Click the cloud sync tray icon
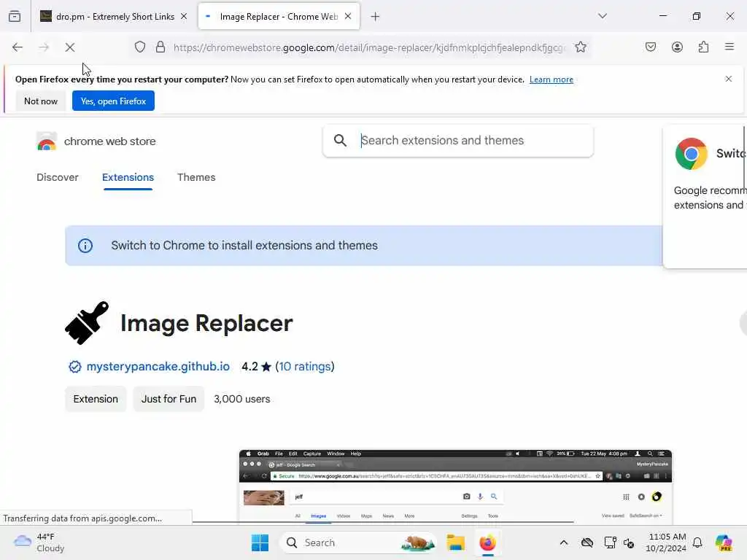The height and width of the screenshot is (560, 747). [587, 542]
